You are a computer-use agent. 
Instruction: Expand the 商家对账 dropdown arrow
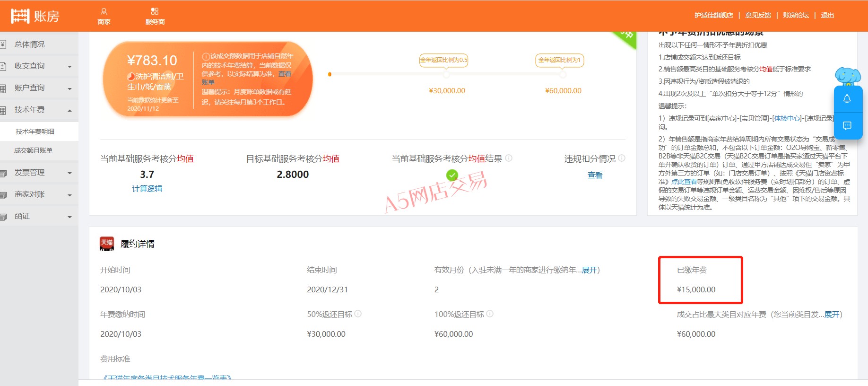tap(69, 195)
